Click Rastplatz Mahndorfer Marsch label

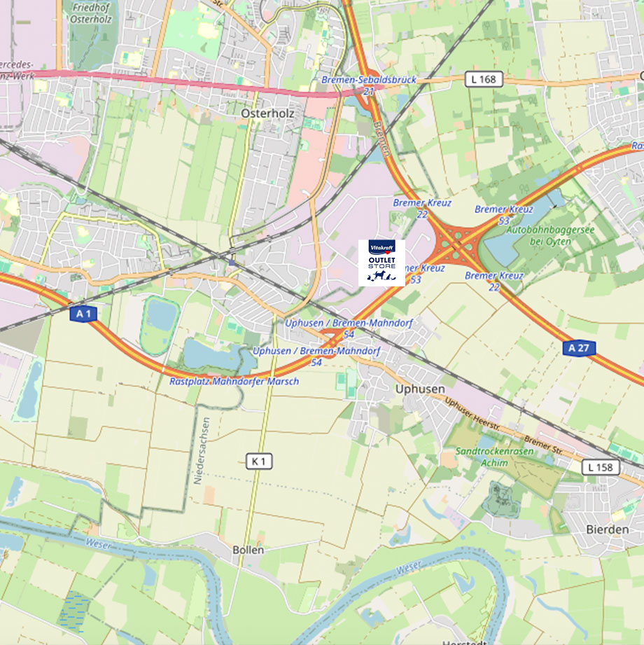(234, 381)
